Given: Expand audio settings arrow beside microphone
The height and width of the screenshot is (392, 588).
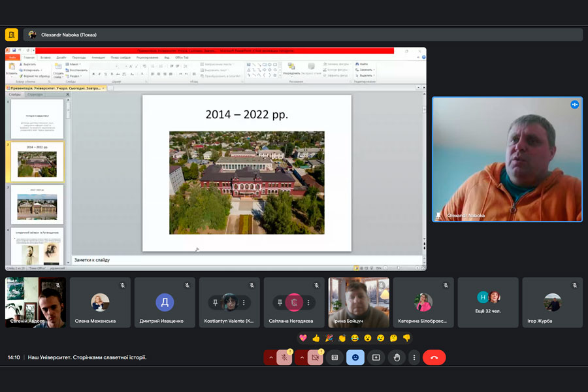Looking at the screenshot, I should point(270,357).
